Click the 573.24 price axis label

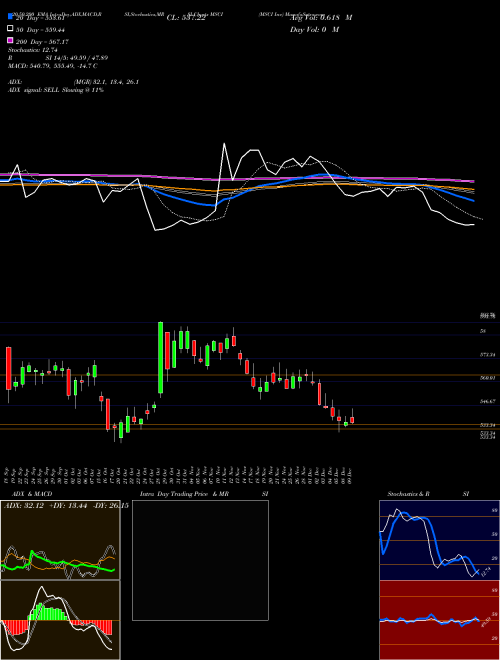[488, 355]
